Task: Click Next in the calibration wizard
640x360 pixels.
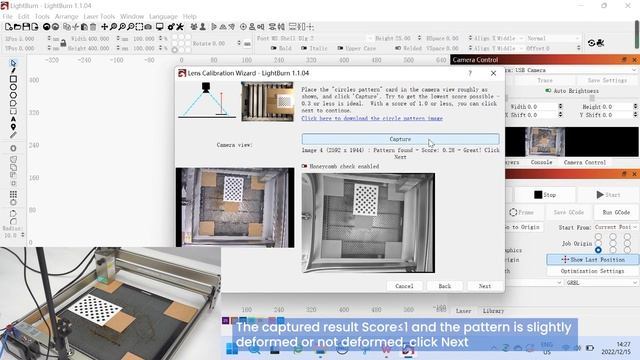Action: point(485,286)
